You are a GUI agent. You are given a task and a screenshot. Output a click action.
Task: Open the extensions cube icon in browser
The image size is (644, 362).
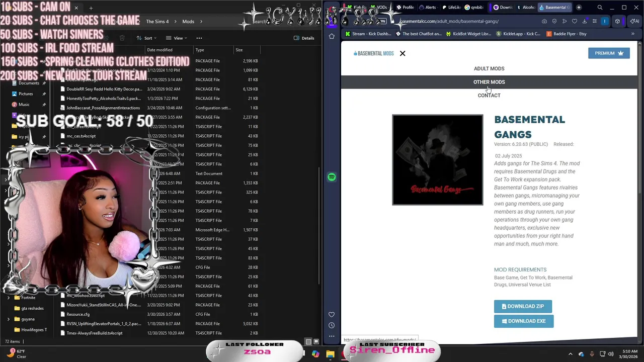point(617,21)
